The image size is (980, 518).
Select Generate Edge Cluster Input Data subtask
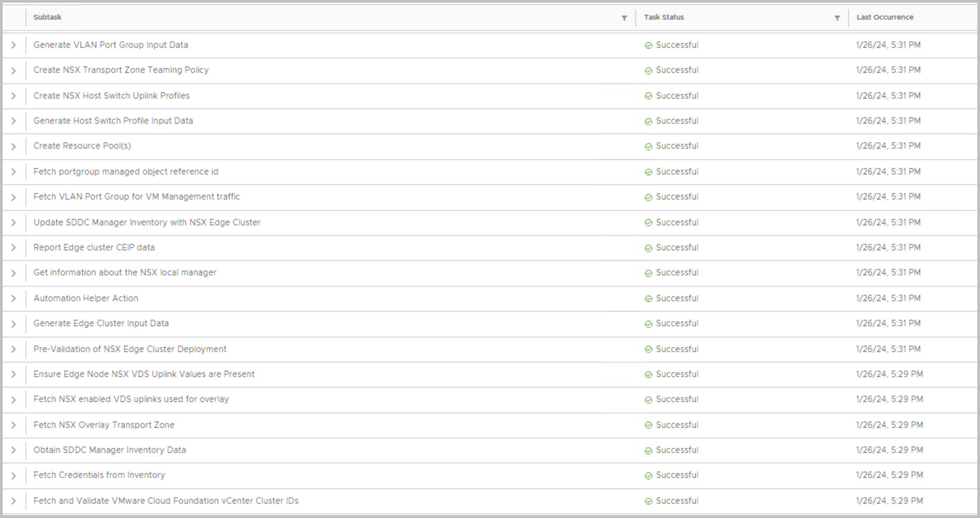pyautogui.click(x=101, y=323)
